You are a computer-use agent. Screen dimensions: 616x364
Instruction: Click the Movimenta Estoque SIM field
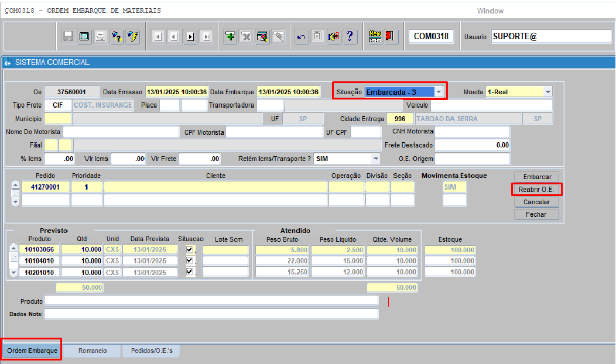454,187
